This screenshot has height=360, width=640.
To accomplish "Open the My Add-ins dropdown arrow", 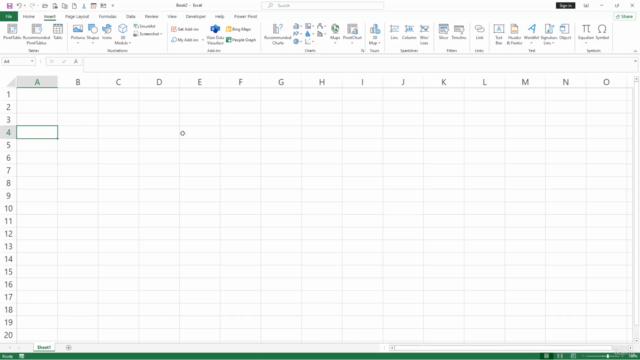I will click(202, 40).
